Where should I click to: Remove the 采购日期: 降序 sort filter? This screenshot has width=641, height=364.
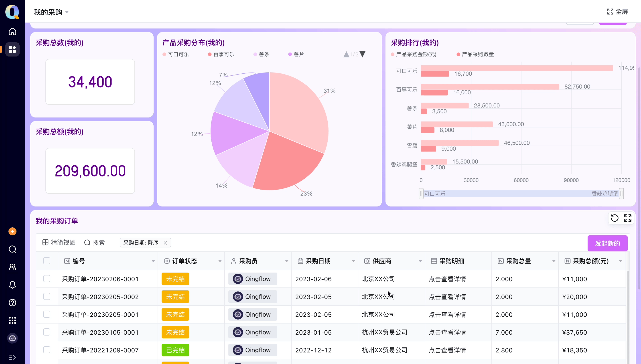[x=165, y=243]
